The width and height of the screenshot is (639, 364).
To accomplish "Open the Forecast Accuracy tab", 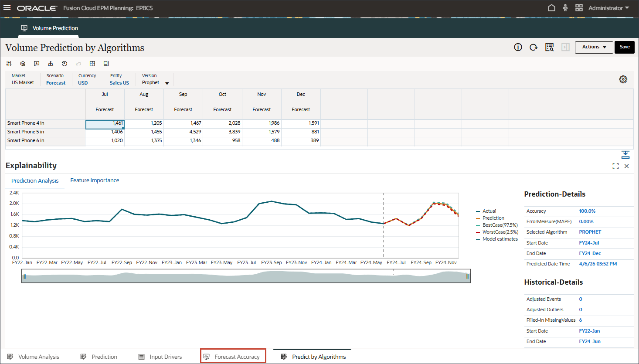I will [237, 357].
